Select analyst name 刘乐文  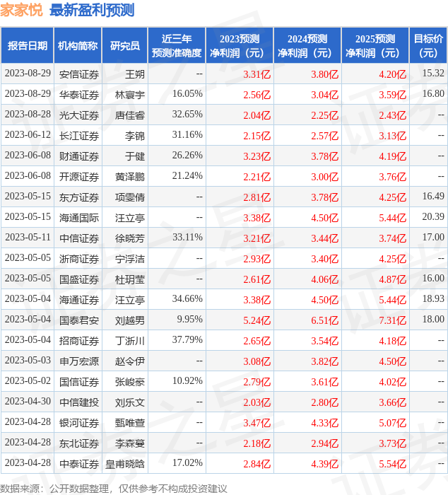(x=130, y=403)
